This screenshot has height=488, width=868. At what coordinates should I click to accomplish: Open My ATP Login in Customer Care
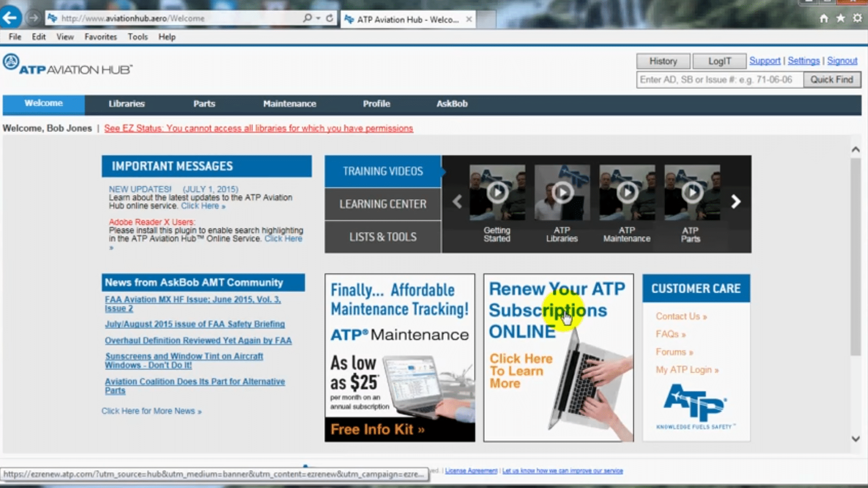coord(687,370)
